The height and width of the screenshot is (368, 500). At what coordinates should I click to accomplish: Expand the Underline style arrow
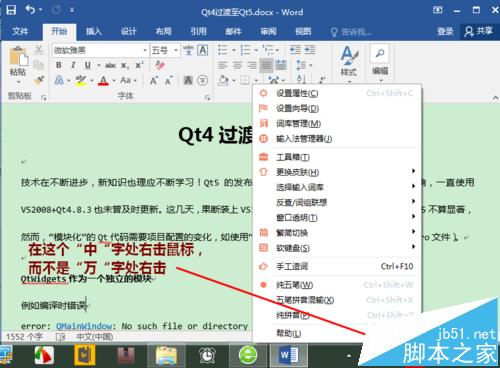pyautogui.click(x=99, y=65)
